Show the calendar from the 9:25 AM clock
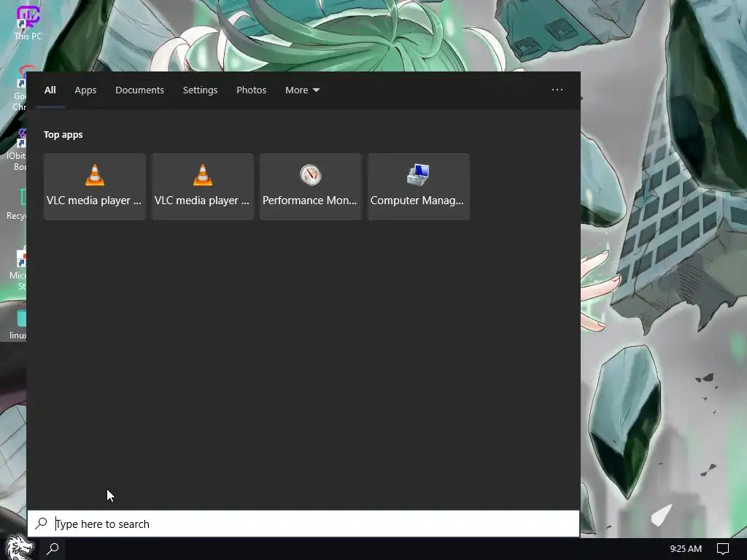This screenshot has height=560, width=747. tap(686, 549)
